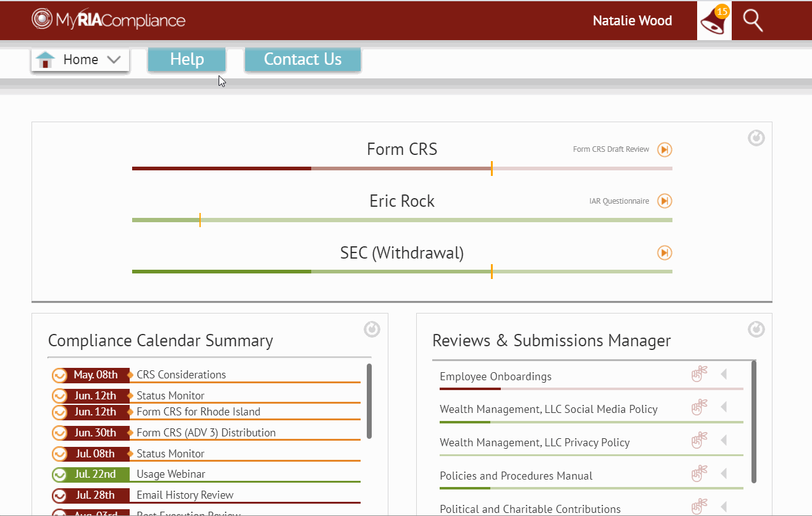Expand Wealth Management Privacy Policy arrow
The image size is (812, 516).
(x=724, y=441)
